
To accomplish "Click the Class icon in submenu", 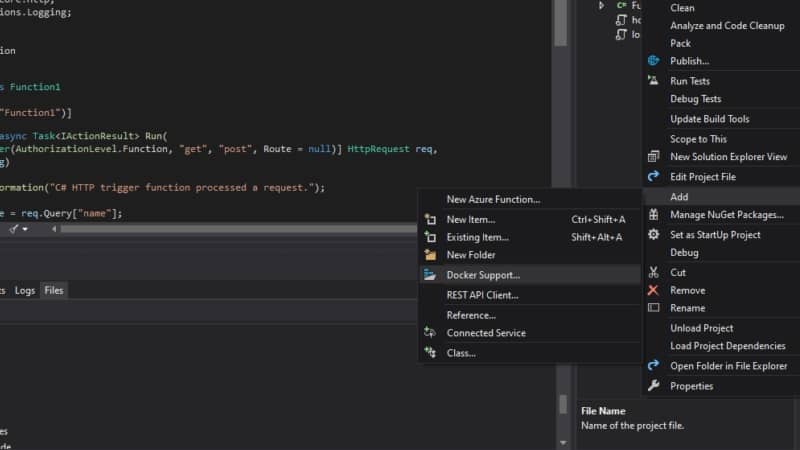I will coord(430,353).
